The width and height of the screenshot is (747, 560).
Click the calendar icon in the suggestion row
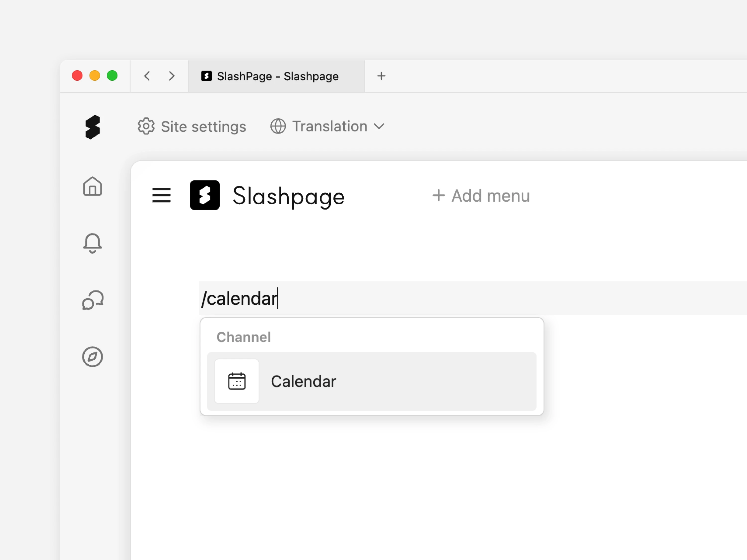(x=237, y=381)
